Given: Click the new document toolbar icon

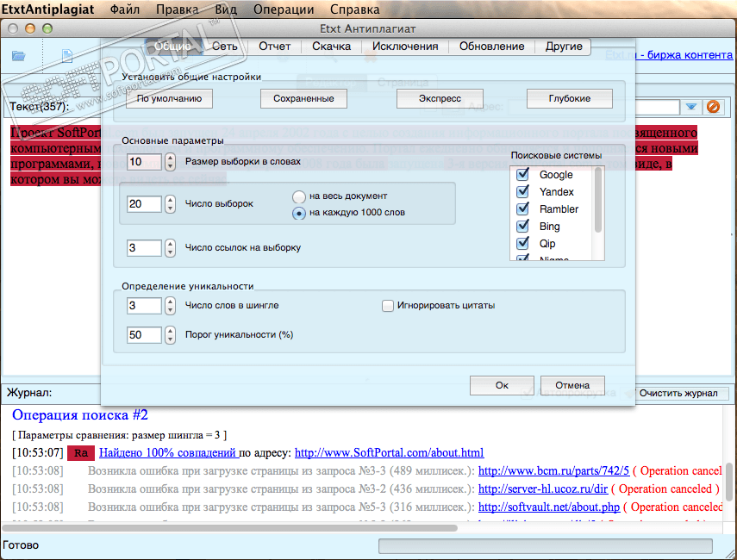Looking at the screenshot, I should [67, 56].
